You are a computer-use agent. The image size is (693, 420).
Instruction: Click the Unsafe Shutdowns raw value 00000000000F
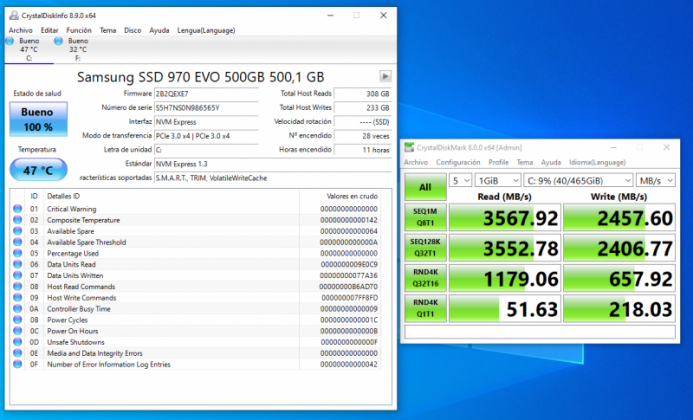coord(349,342)
